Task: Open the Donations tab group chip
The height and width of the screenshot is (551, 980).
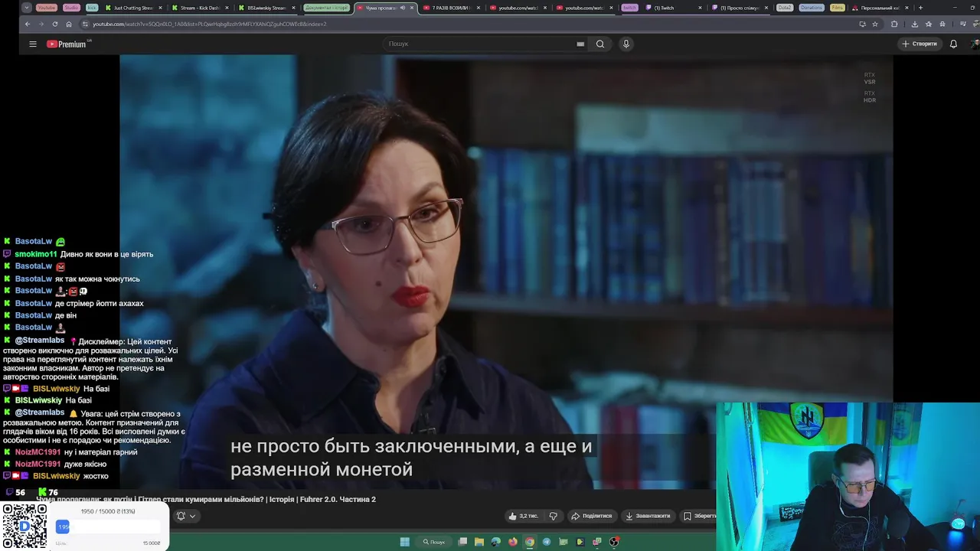Action: (812, 8)
